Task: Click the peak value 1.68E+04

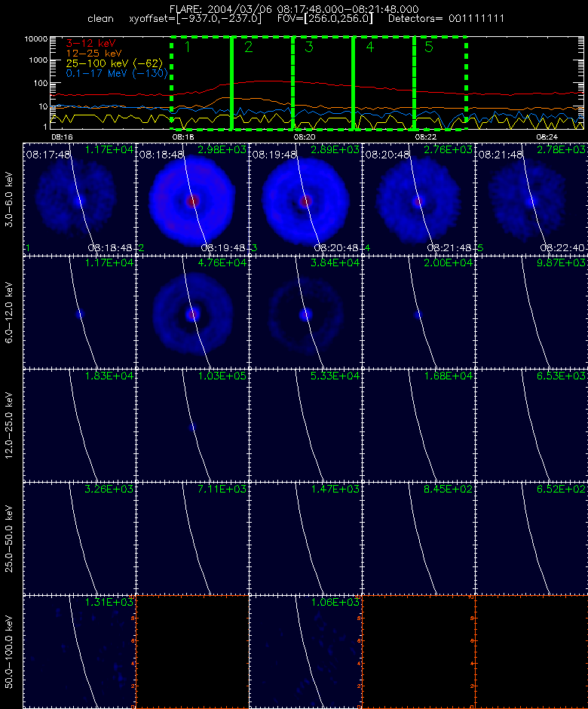Action: click(448, 376)
